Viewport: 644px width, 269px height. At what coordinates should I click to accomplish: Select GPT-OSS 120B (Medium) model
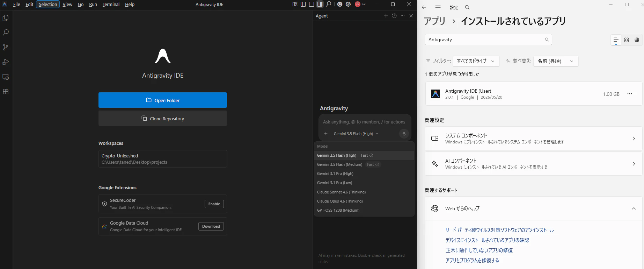364,210
